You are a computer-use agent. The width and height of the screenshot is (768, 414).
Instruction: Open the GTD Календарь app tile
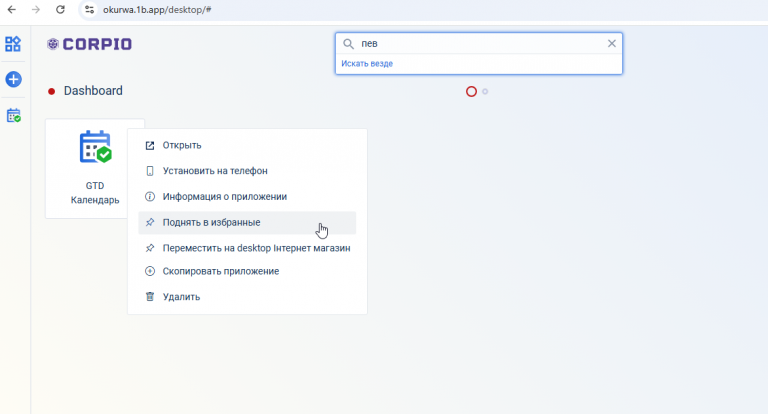coord(95,169)
